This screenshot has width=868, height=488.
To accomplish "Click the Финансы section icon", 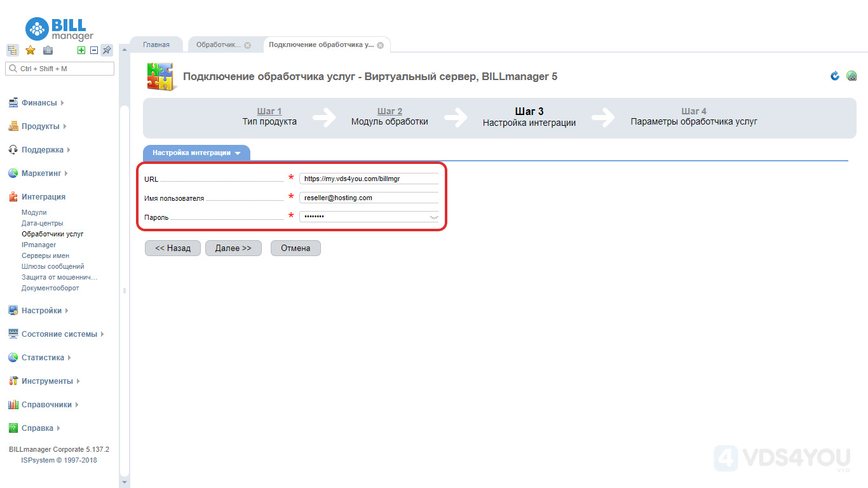I will (13, 103).
